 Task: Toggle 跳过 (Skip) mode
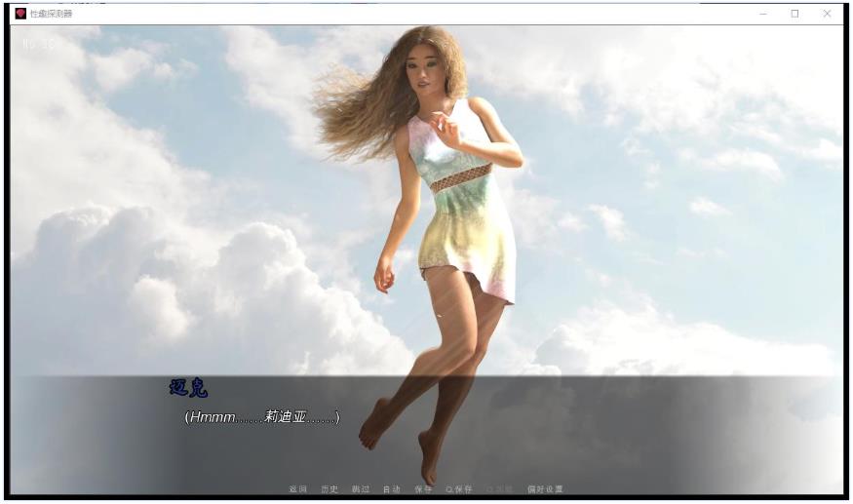pyautogui.click(x=361, y=488)
